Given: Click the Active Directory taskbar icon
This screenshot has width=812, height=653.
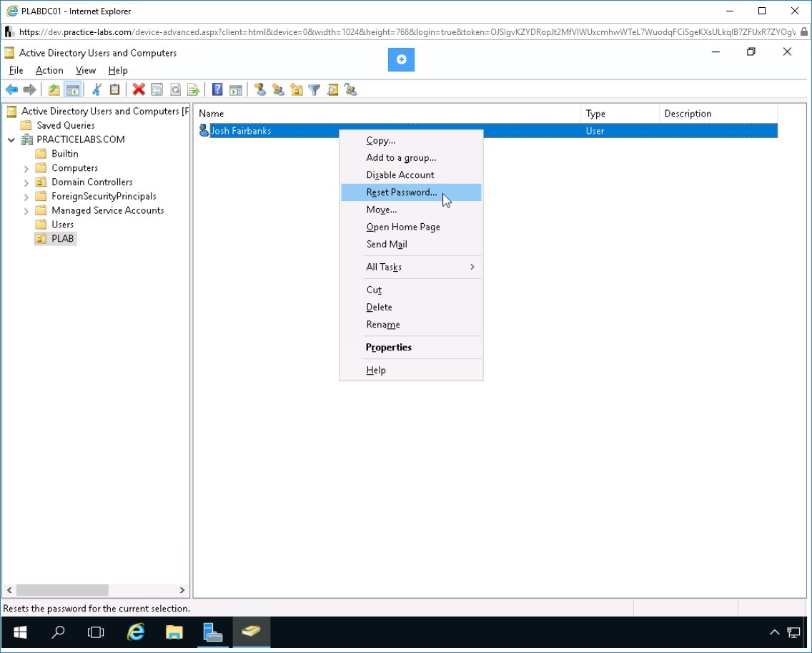Looking at the screenshot, I should 251,632.
